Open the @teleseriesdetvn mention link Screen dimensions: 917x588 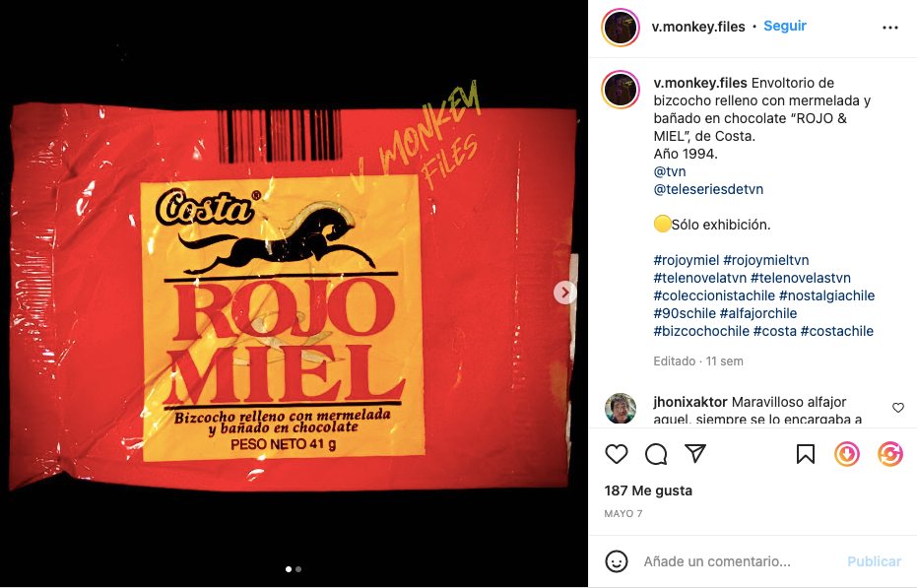708,189
